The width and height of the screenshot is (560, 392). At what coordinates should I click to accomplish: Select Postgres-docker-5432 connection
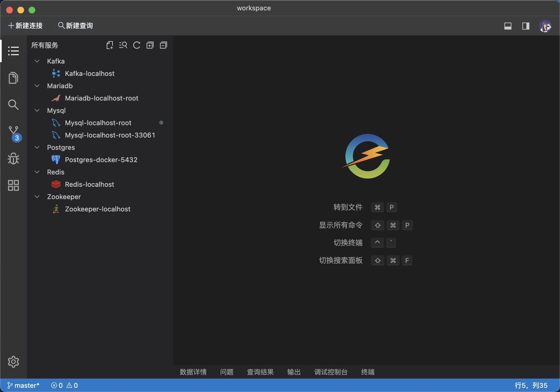(101, 160)
